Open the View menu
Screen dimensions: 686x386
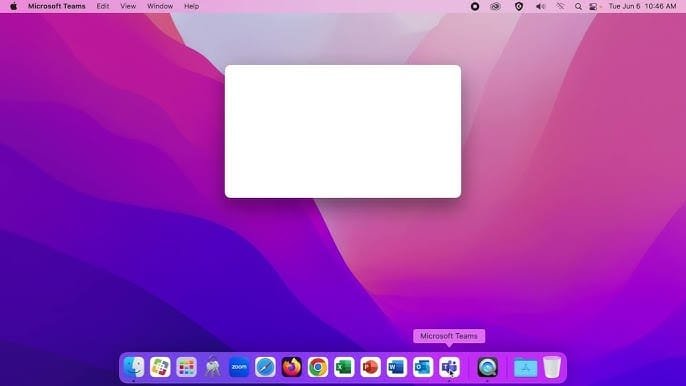[128, 6]
